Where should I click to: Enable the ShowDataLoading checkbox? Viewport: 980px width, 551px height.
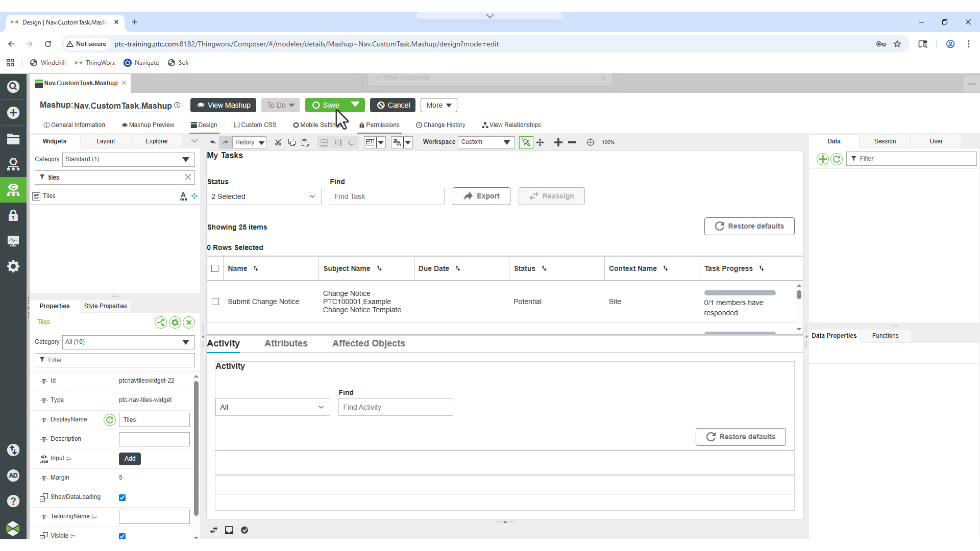tap(122, 497)
